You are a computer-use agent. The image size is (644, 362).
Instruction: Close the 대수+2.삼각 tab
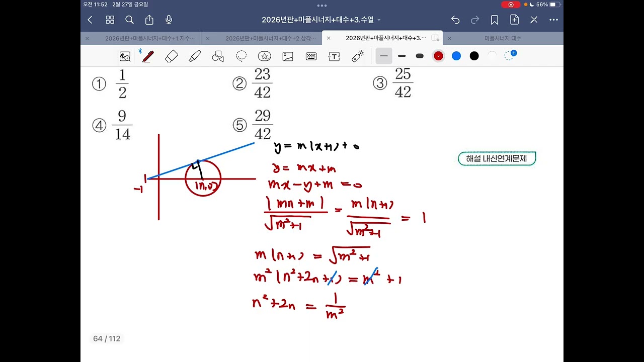coord(208,38)
